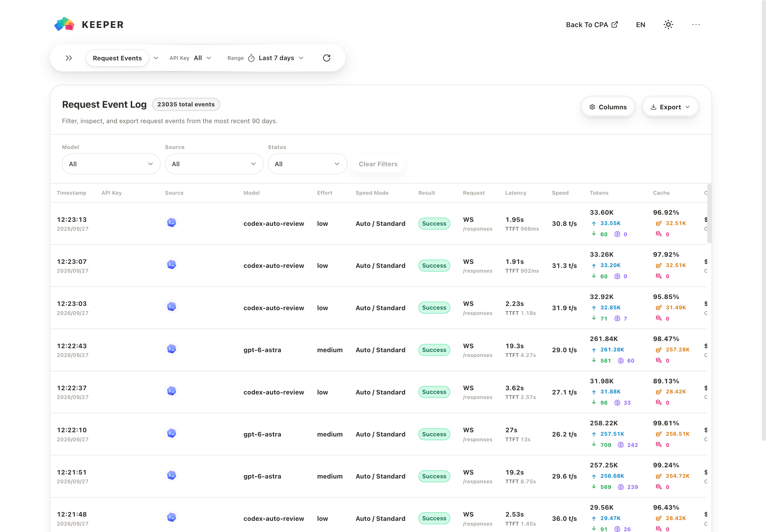Image resolution: width=766 pixels, height=532 pixels.
Task: Click the Speed column header
Action: coord(560,193)
